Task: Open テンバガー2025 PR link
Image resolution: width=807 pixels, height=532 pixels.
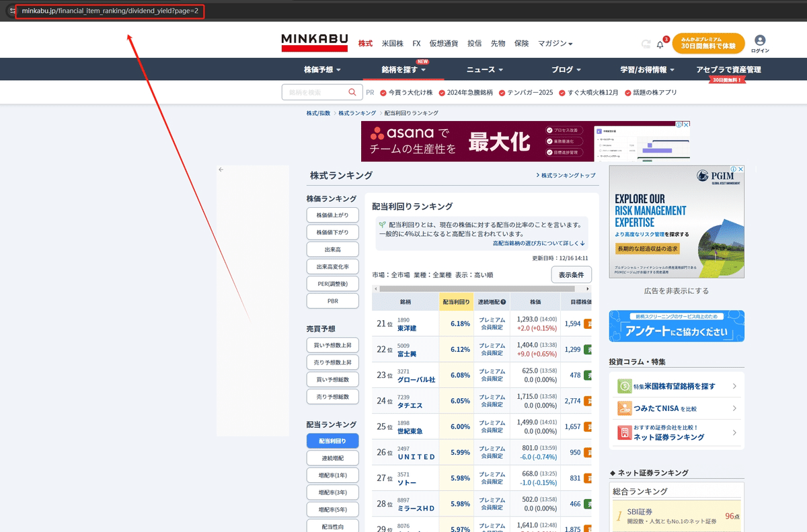Action: (x=526, y=93)
